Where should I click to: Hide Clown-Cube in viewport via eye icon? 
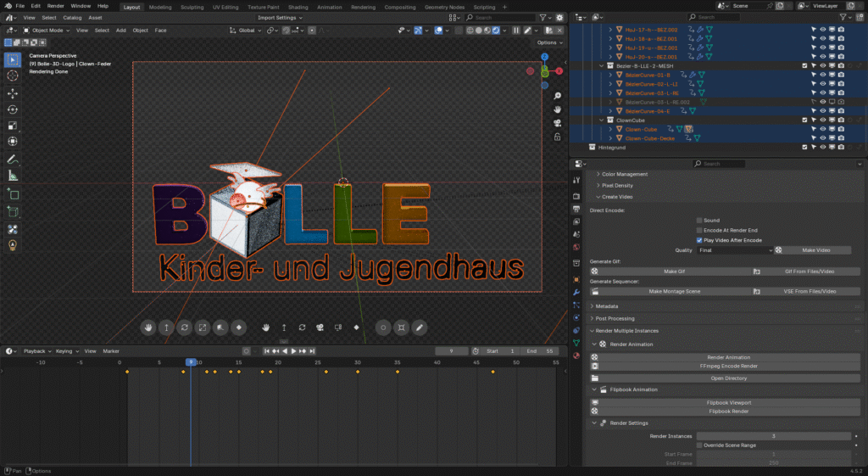click(822, 129)
